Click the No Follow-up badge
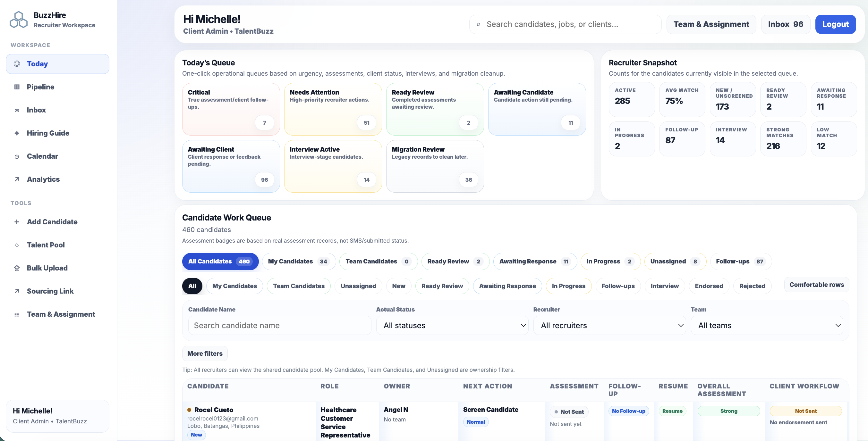Viewport: 868px width, 441px height. pyautogui.click(x=628, y=411)
